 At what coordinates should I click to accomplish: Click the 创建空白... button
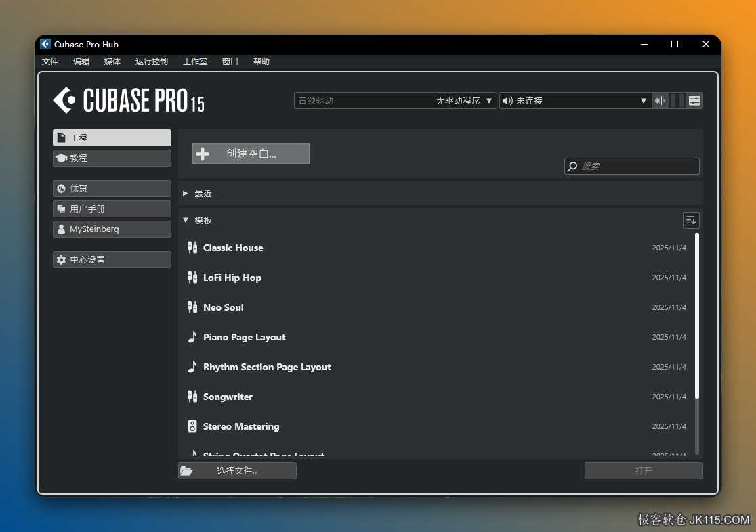pos(251,154)
